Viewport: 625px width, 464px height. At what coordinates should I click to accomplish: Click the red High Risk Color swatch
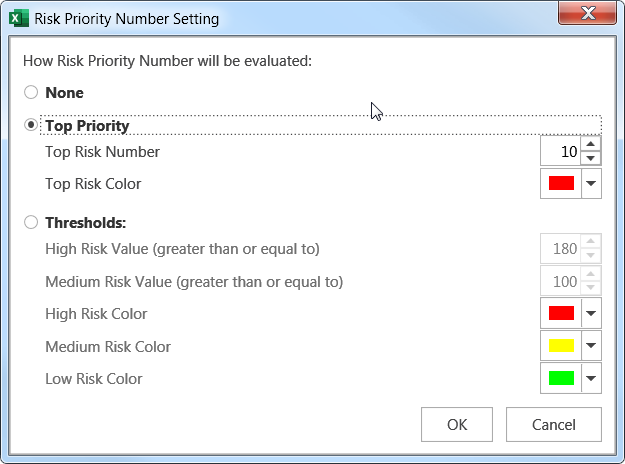561,314
